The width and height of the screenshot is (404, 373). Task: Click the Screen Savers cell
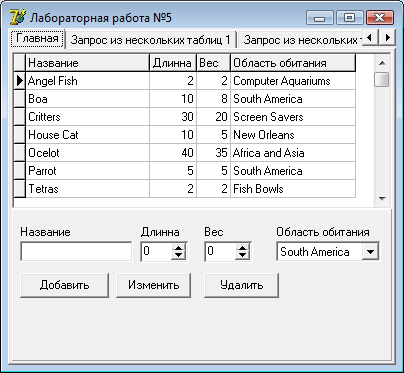[x=293, y=117]
